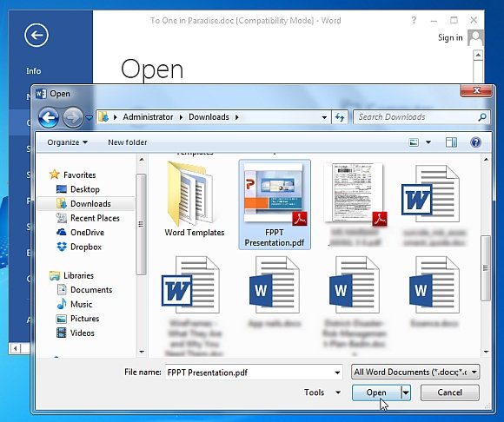
Task: Open the Tools menu
Action: [322, 392]
